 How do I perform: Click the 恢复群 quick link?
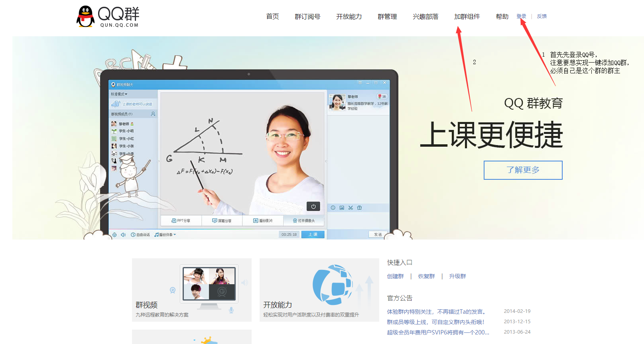[x=426, y=276]
